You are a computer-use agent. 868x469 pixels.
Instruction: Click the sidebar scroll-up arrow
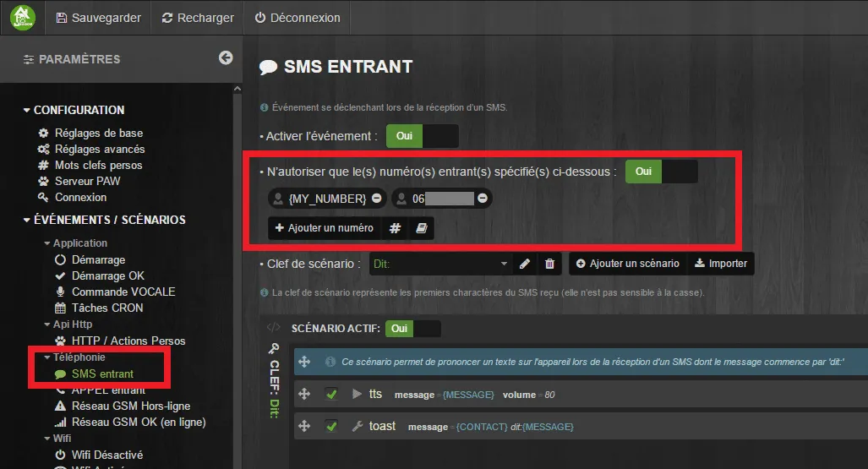tap(237, 89)
